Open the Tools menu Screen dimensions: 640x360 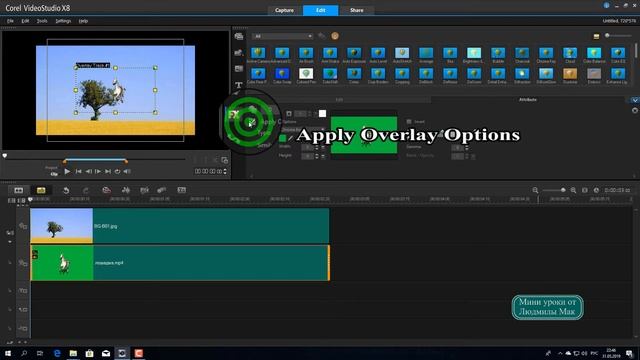[42, 21]
